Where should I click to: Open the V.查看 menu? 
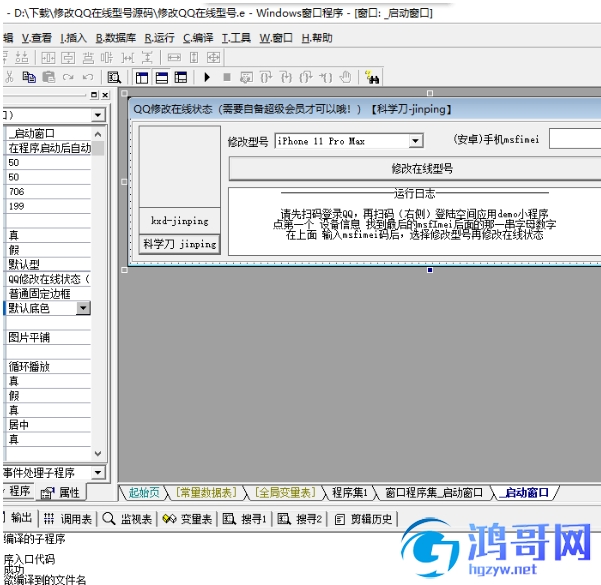(x=36, y=38)
